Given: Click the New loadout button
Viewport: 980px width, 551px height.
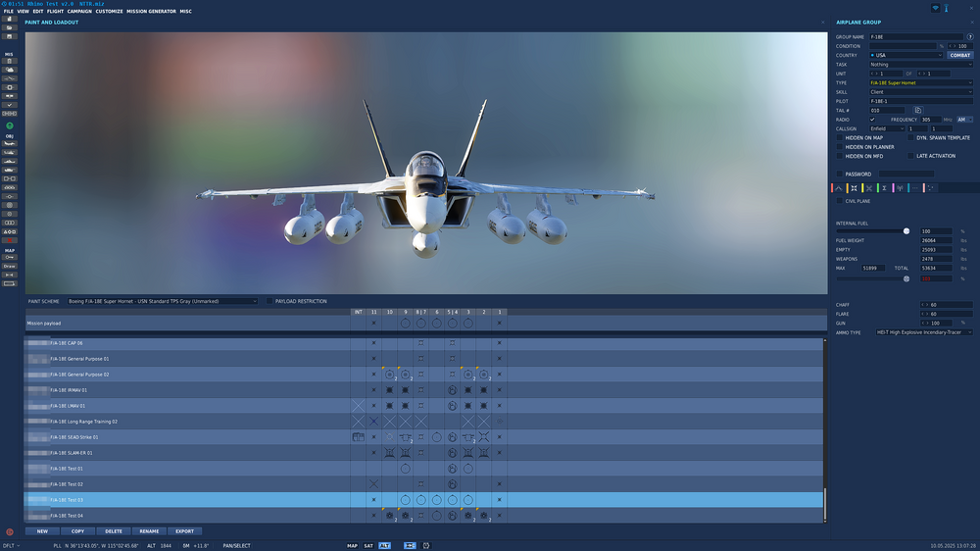Looking at the screenshot, I should tap(42, 531).
